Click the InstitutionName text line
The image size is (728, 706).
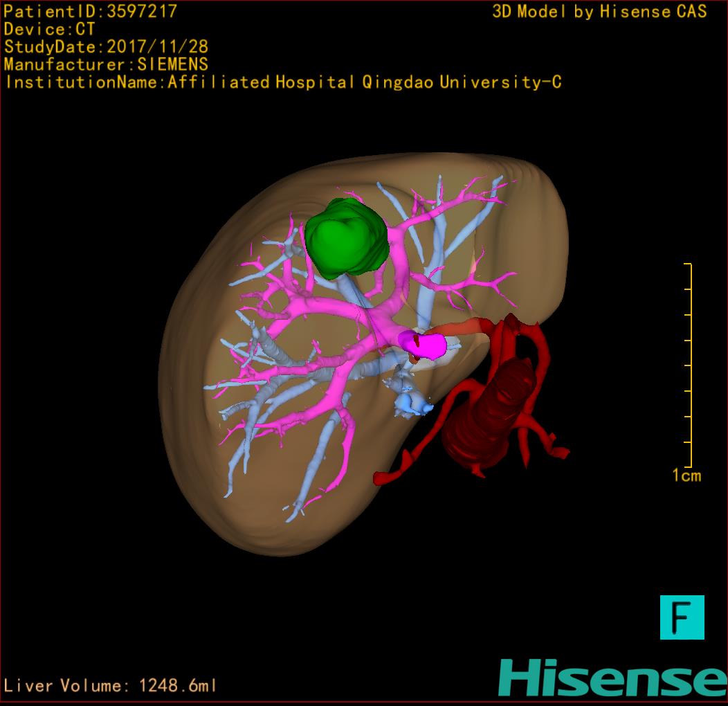pyautogui.click(x=282, y=82)
